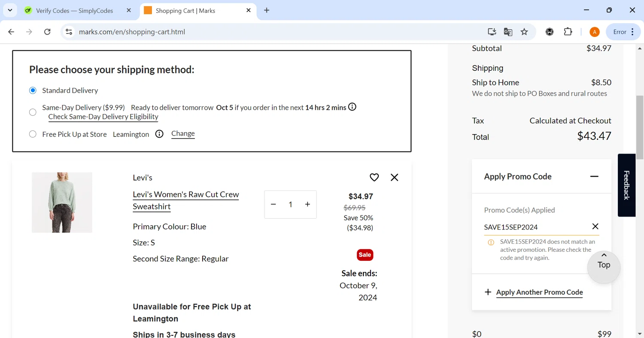Select Standard Delivery shipping option
This screenshot has width=644, height=338.
tap(33, 91)
